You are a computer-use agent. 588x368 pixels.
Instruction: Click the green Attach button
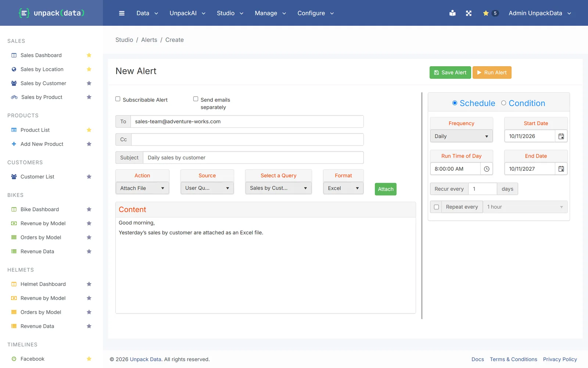pyautogui.click(x=386, y=189)
